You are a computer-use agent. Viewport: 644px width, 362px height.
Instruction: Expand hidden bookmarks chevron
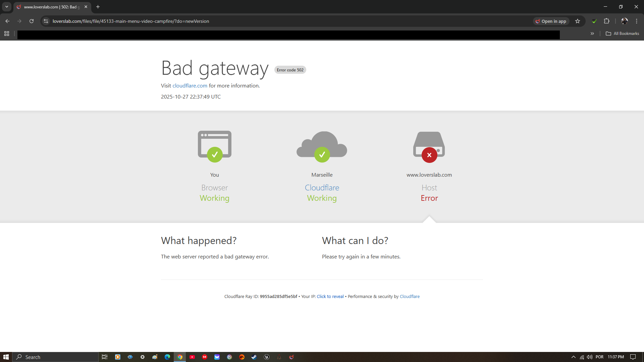tap(592, 34)
